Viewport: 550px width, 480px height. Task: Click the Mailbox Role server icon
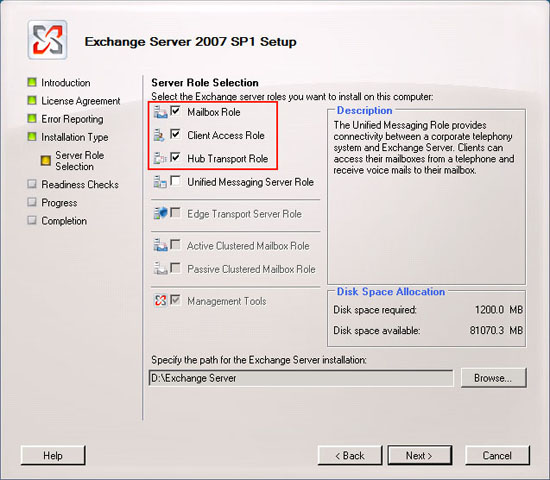pos(160,112)
